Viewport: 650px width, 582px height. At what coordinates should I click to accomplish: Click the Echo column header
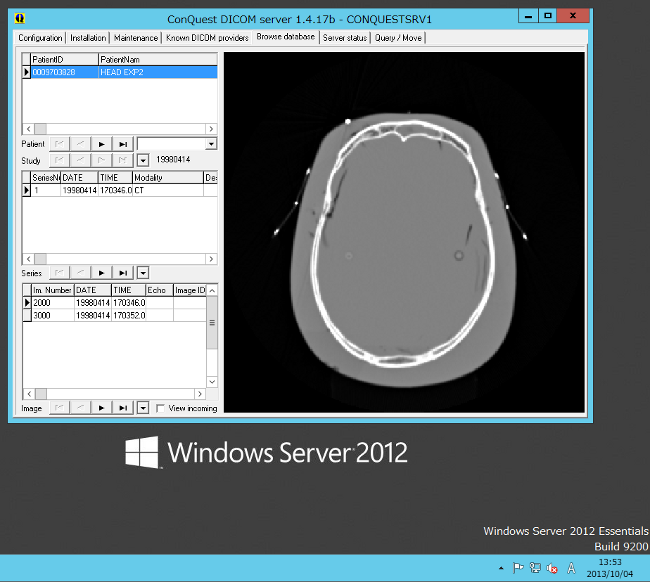click(x=159, y=290)
